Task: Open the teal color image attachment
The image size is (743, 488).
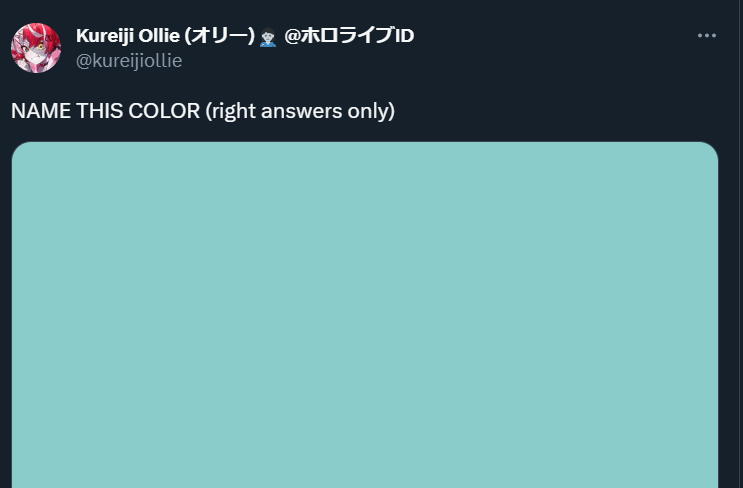Action: pyautogui.click(x=365, y=315)
